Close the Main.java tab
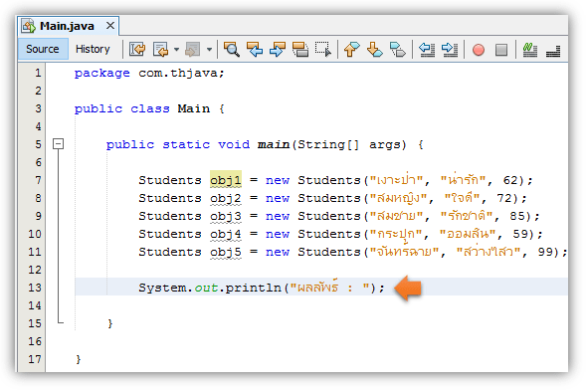 click(x=109, y=26)
